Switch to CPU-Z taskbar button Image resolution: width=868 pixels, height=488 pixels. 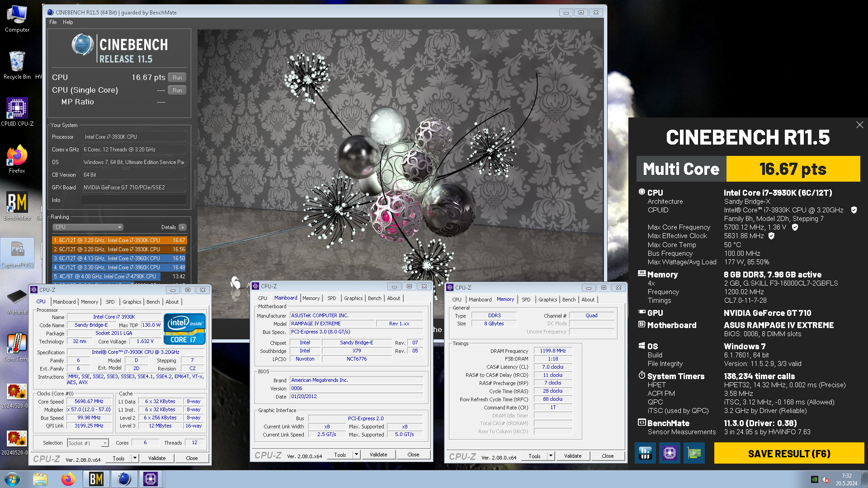[x=151, y=479]
